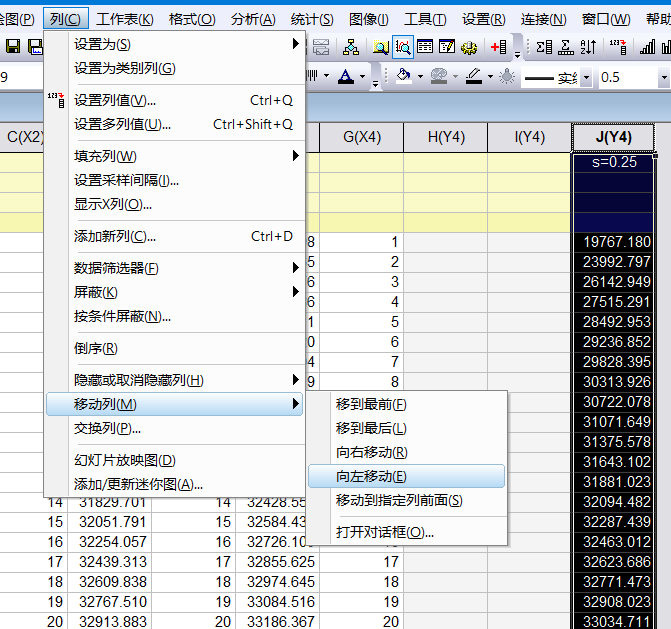Open the 工作表(K) menu
Screen dimensions: 671x629
click(125, 19)
